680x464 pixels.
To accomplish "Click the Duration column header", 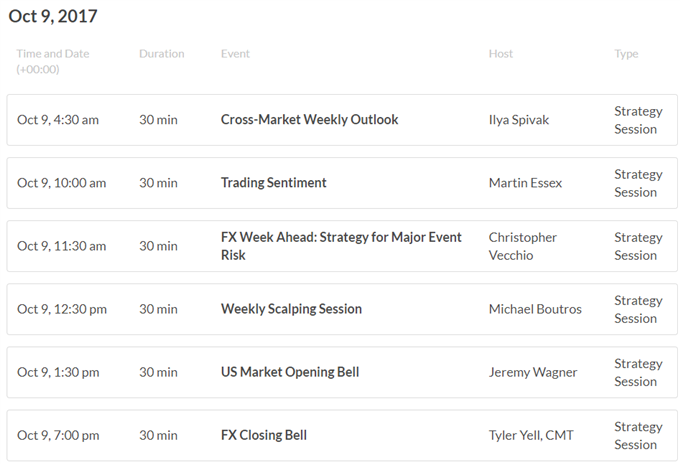I will 162,54.
